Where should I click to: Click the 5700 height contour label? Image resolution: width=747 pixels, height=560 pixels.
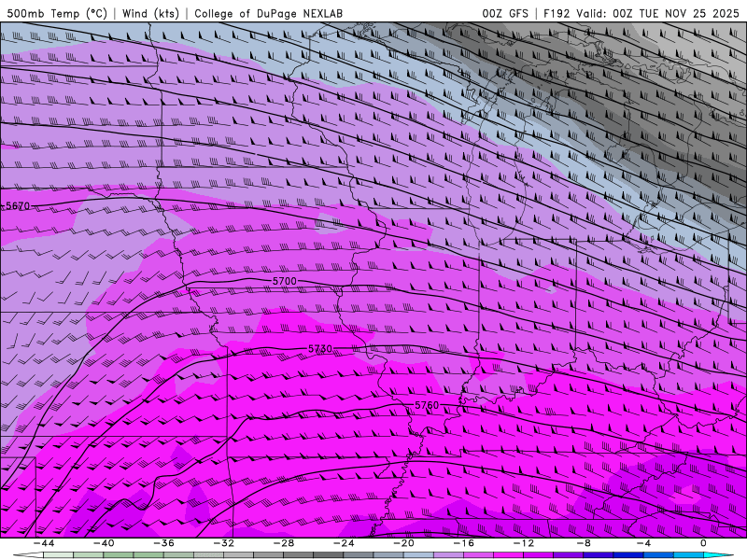click(285, 282)
